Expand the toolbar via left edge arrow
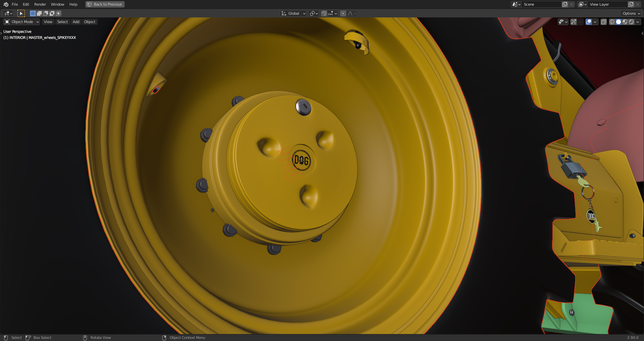Image resolution: width=644 pixels, height=341 pixels. pyautogui.click(x=1, y=33)
